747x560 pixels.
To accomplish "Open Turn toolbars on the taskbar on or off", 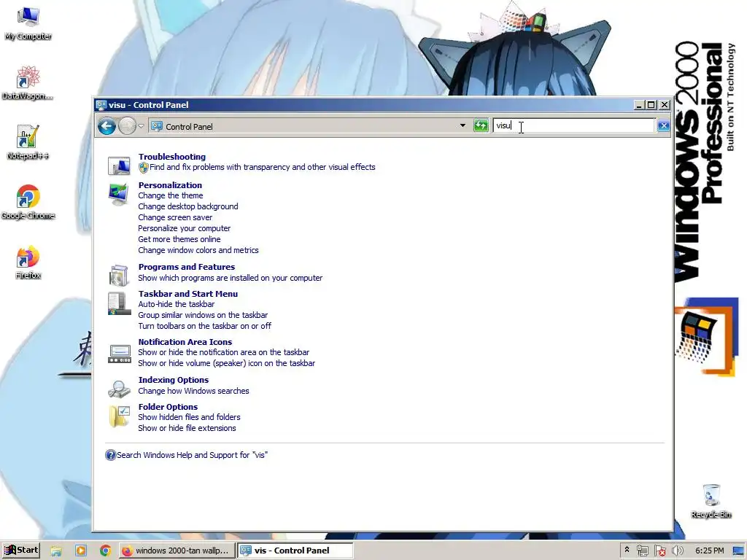I will 205,326.
